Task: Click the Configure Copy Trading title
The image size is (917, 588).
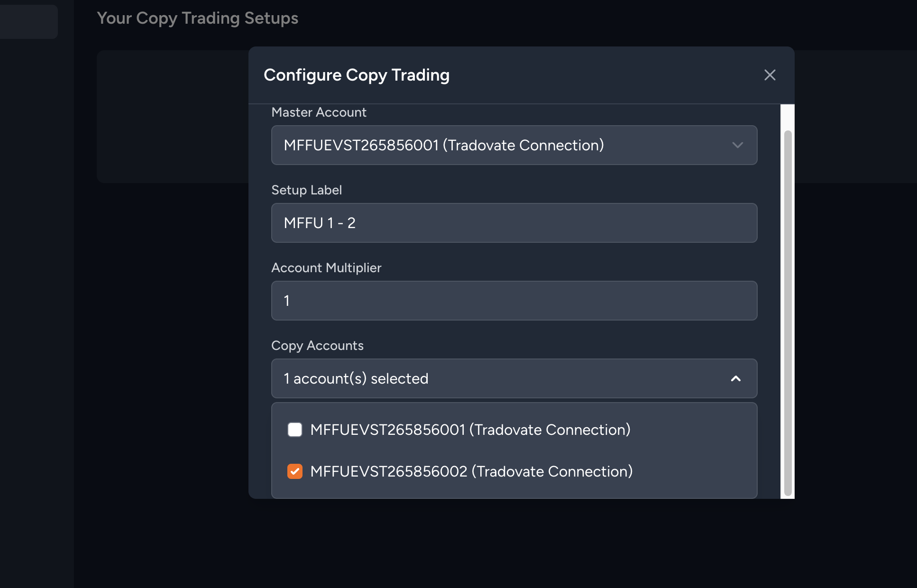Action: (x=357, y=75)
